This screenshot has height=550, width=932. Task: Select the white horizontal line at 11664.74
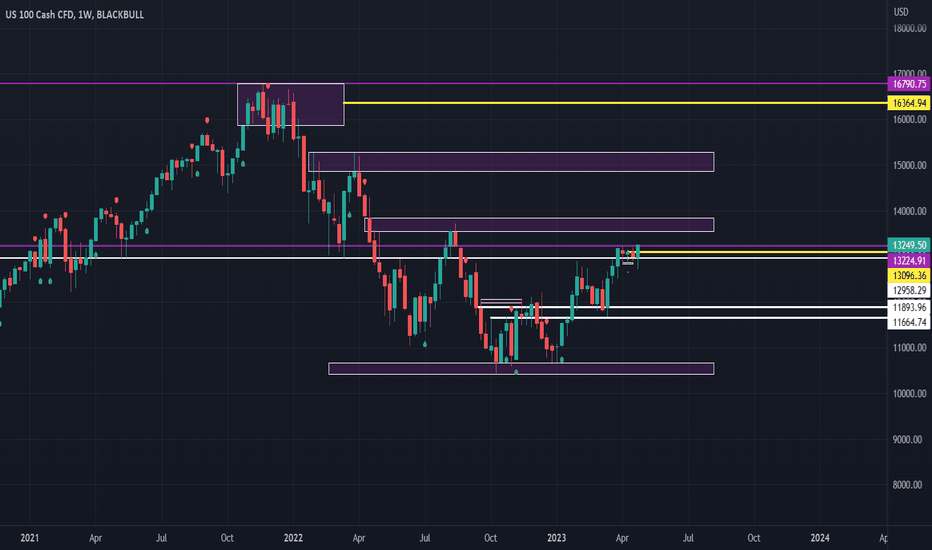coord(688,318)
